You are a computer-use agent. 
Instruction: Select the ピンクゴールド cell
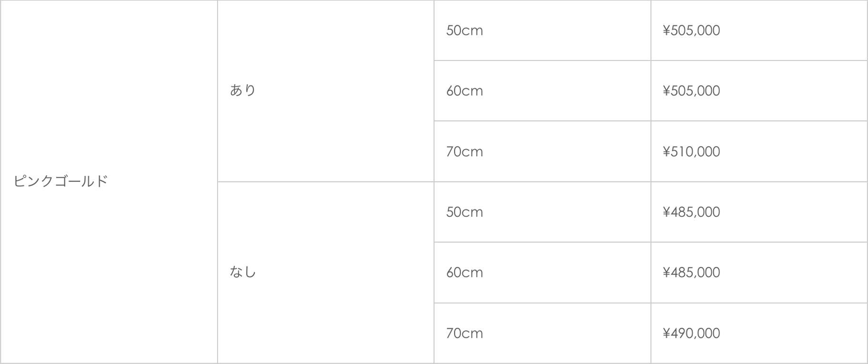(109, 182)
